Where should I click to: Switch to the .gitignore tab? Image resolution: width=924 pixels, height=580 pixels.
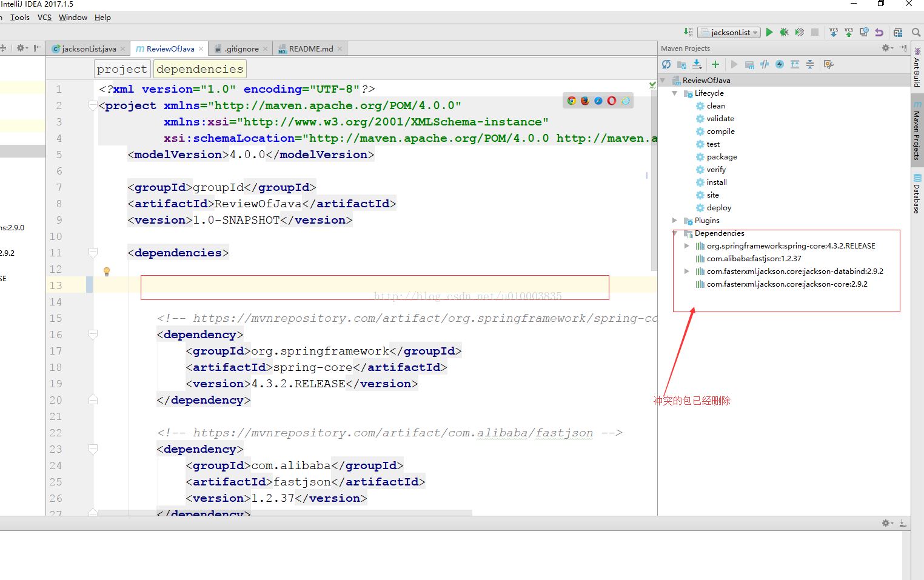point(241,48)
